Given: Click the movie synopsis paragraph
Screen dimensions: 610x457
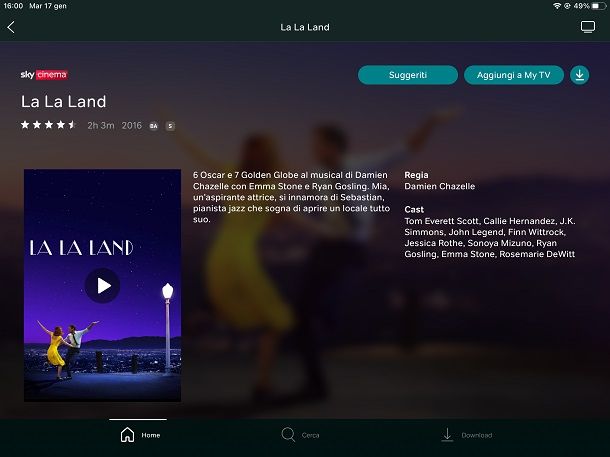Looking at the screenshot, I should (291, 197).
